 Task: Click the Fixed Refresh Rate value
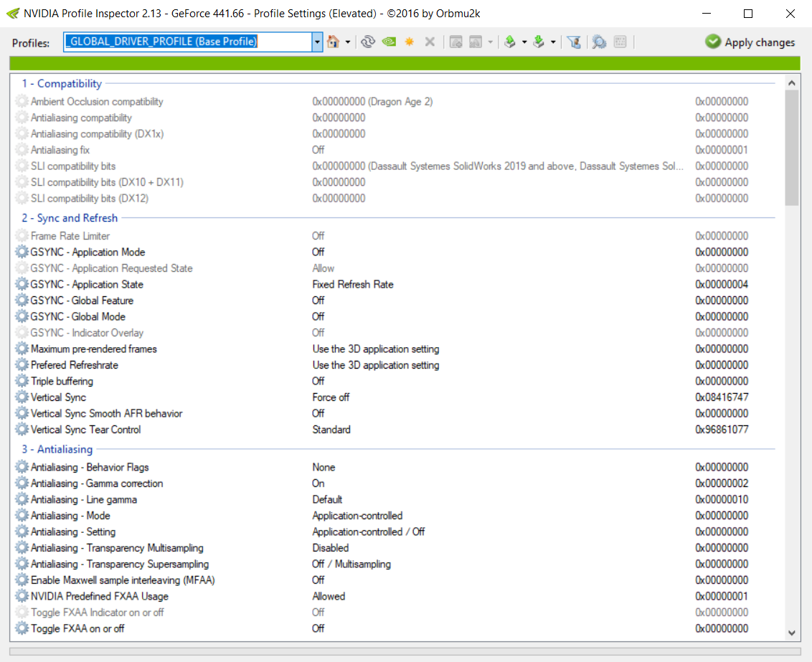click(353, 284)
